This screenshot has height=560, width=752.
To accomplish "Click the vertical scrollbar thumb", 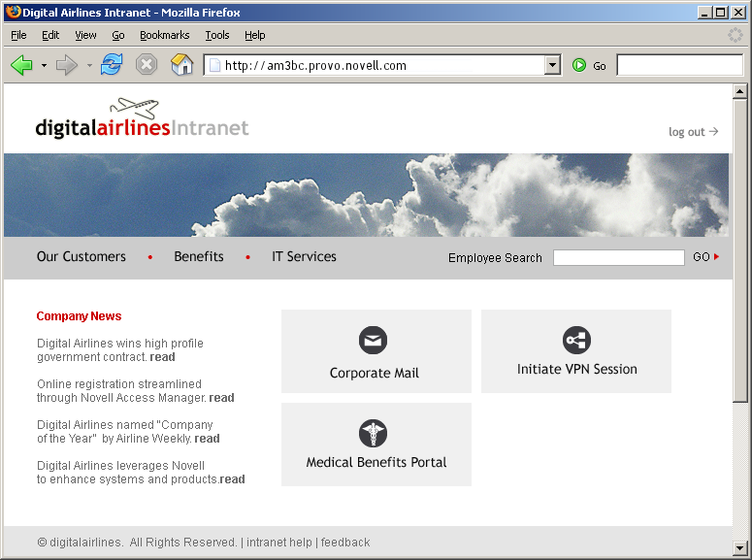I will (740, 250).
